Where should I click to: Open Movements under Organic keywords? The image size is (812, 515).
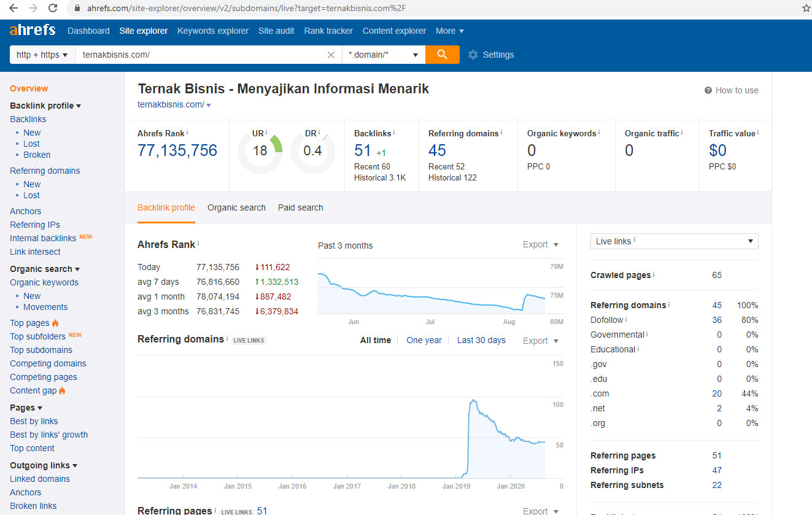[45, 307]
